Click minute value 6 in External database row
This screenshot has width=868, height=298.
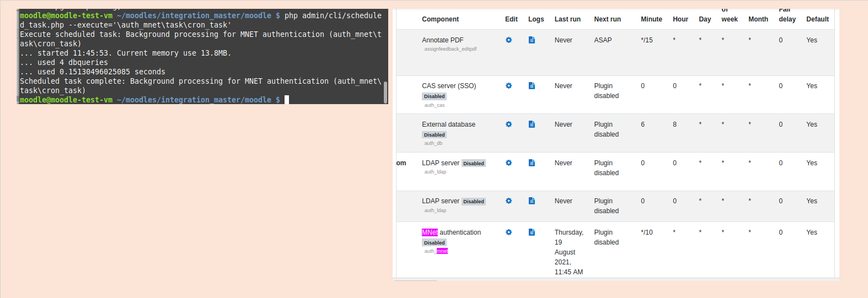642,124
